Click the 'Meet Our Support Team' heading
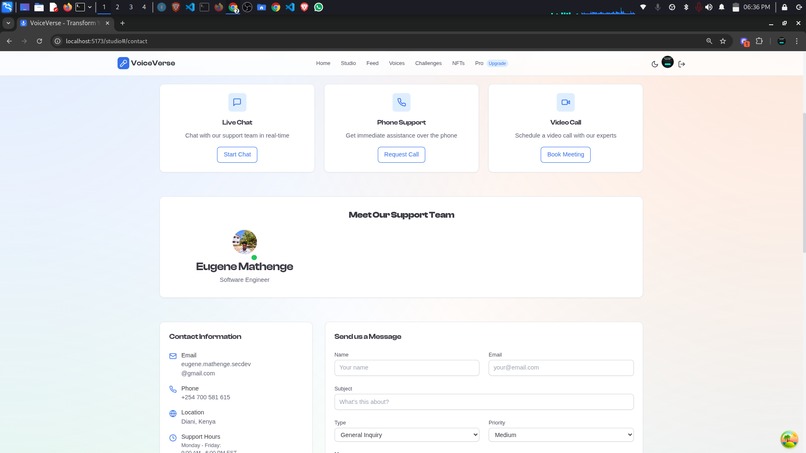806x453 pixels. pos(401,215)
